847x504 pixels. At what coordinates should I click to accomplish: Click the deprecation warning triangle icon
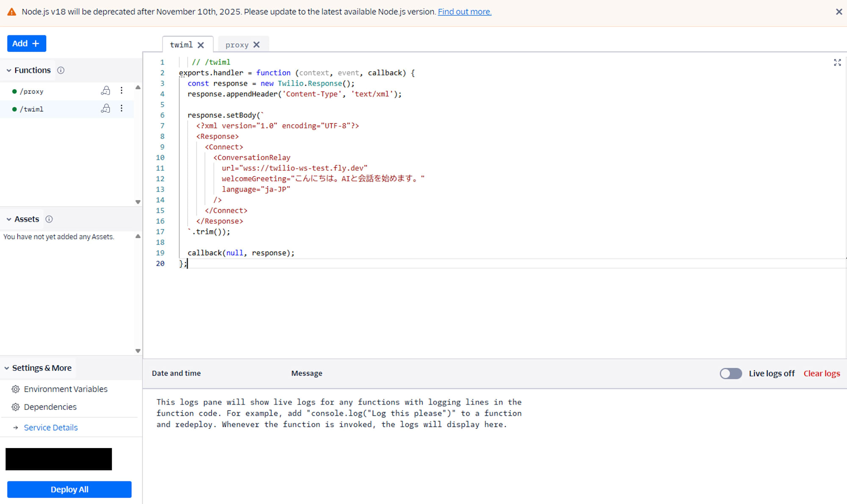coord(12,12)
